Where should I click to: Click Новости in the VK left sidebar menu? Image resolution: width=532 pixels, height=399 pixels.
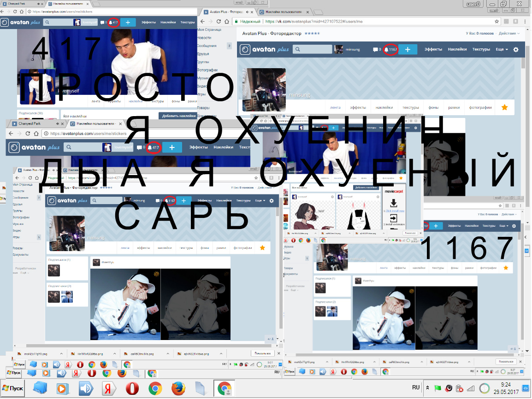(x=204, y=38)
